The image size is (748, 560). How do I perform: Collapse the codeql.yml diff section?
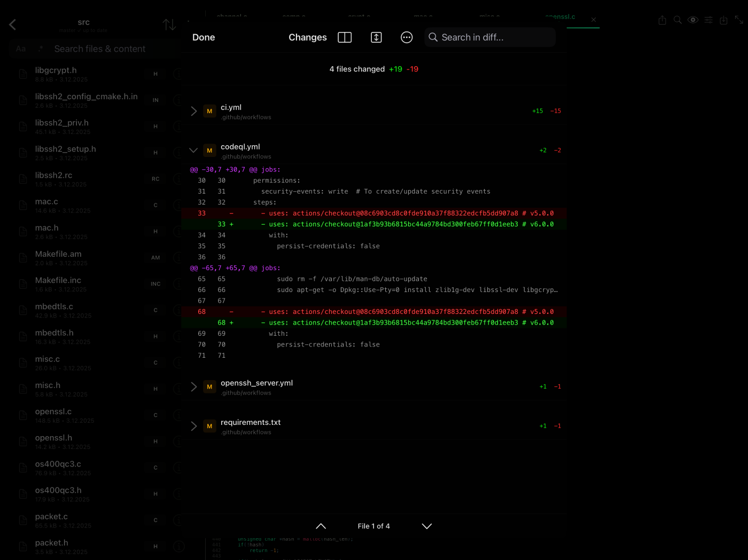[193, 150]
